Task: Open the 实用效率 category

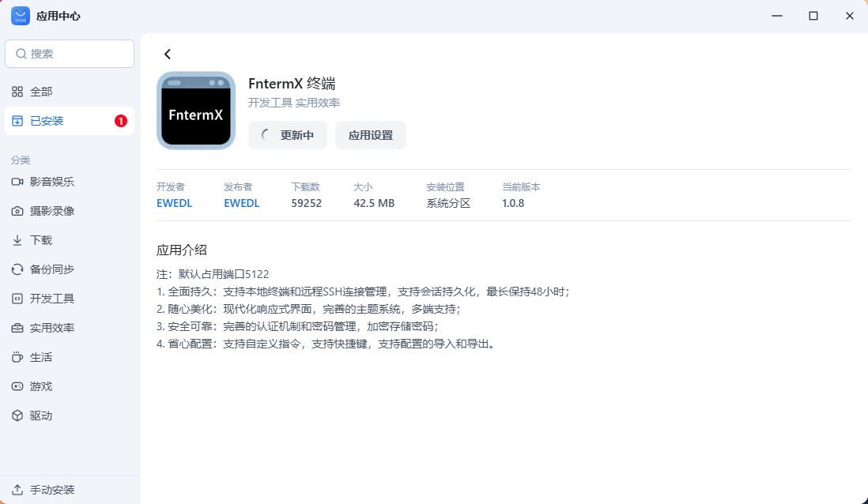Action: click(x=70, y=328)
